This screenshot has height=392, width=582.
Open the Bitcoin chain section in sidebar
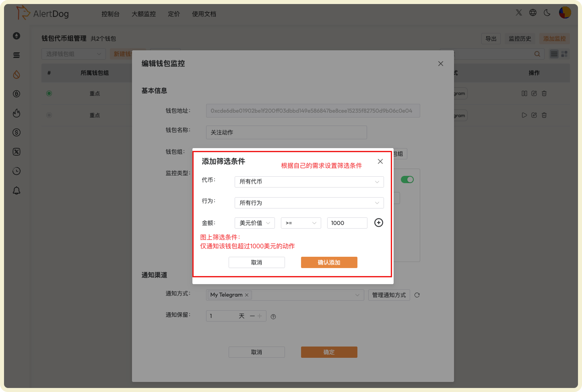pyautogui.click(x=17, y=94)
